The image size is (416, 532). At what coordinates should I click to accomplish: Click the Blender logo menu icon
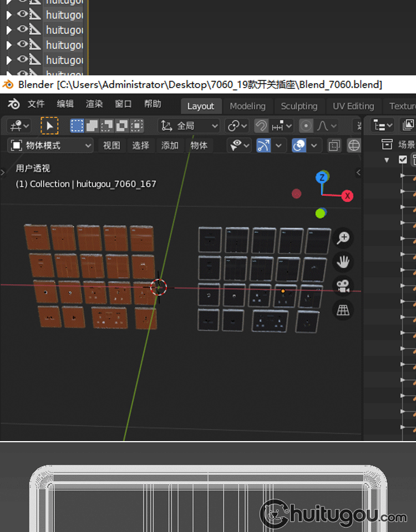coord(14,105)
